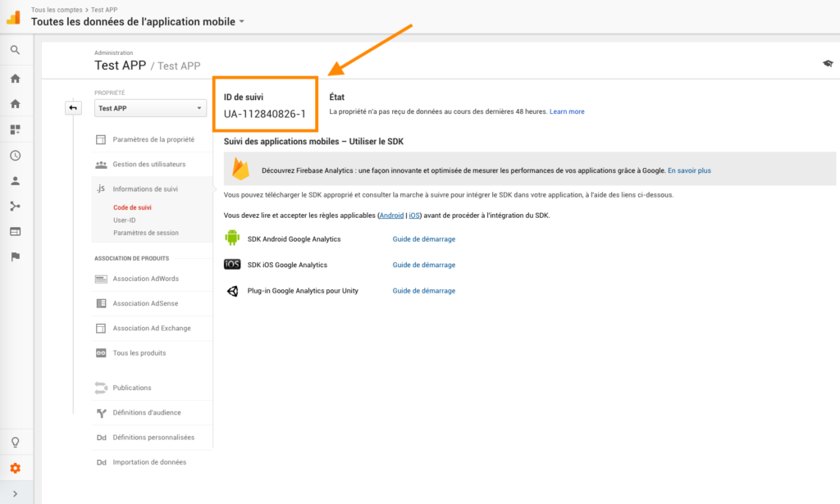Click the Dd icon beside Importation de données
Image resolution: width=840 pixels, height=504 pixels.
(101, 462)
